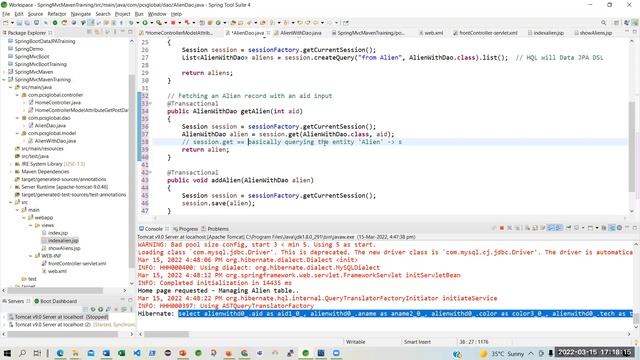Open HomeController.java in Package Explorer
The height and width of the screenshot is (360, 640).
coord(58,102)
